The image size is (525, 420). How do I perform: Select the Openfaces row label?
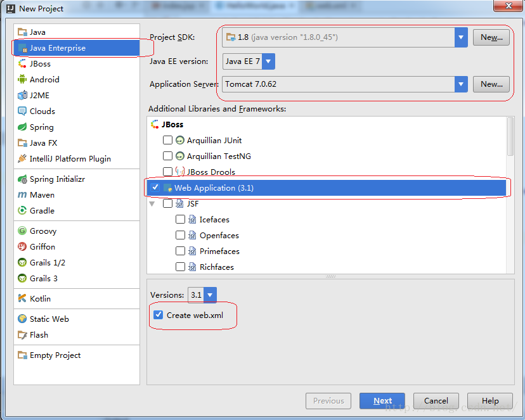click(x=219, y=236)
